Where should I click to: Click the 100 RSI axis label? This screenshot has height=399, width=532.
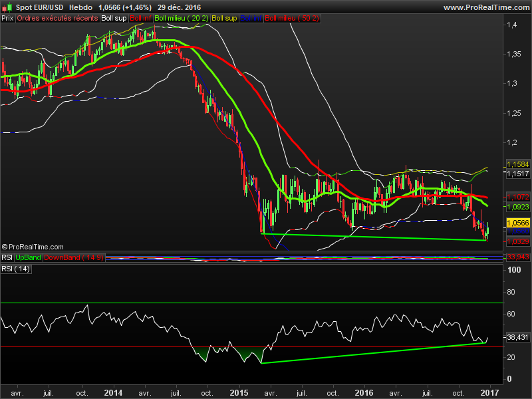pos(514,270)
